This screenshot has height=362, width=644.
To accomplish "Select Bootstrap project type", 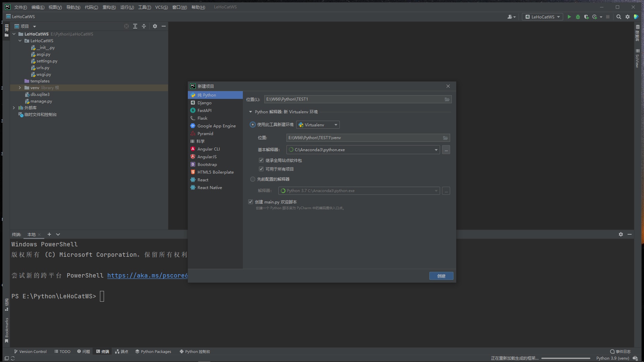I will tap(215, 165).
